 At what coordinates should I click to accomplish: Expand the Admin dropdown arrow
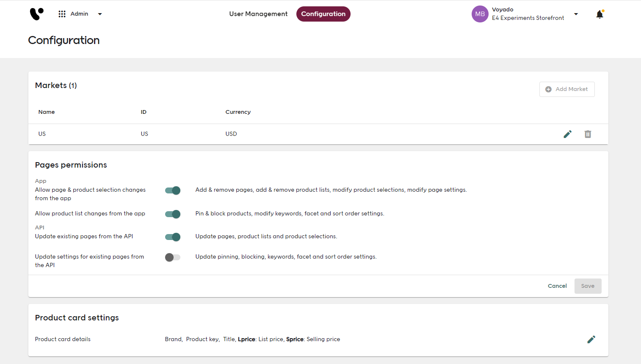click(100, 14)
